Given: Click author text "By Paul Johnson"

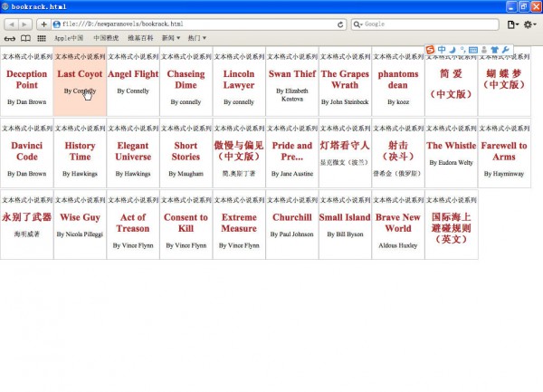Looking at the screenshot, I should [x=292, y=234].
